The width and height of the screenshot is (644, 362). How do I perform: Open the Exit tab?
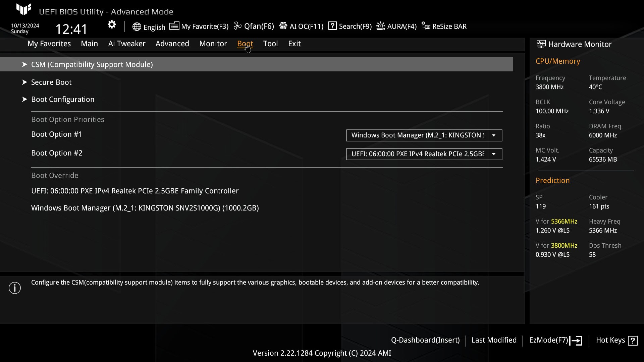pos(294,44)
